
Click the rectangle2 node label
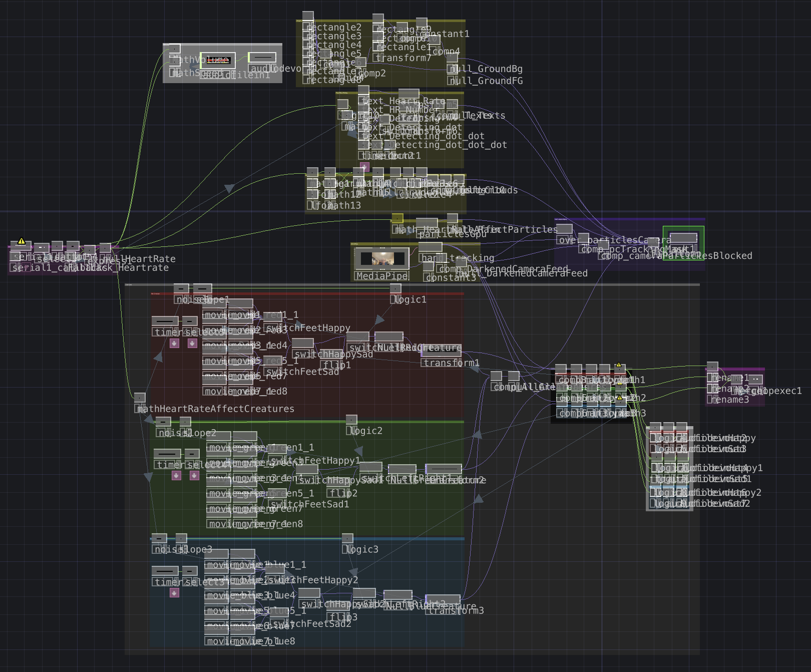334,28
